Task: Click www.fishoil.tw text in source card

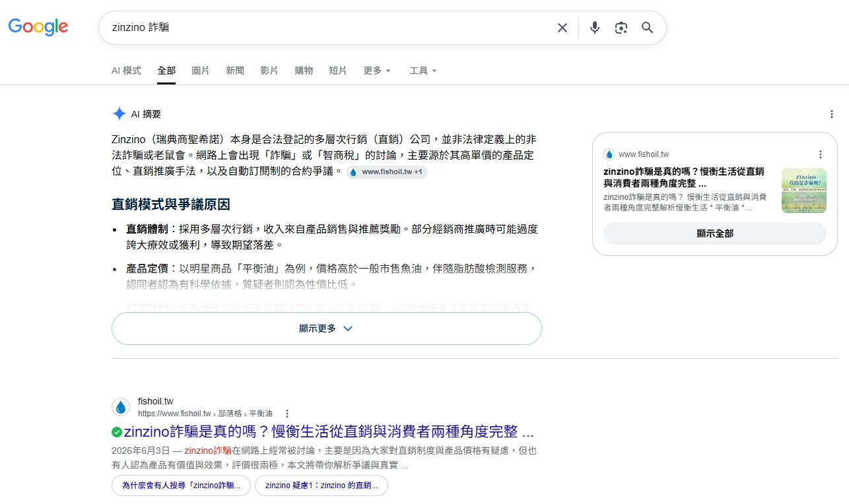Action: click(644, 154)
